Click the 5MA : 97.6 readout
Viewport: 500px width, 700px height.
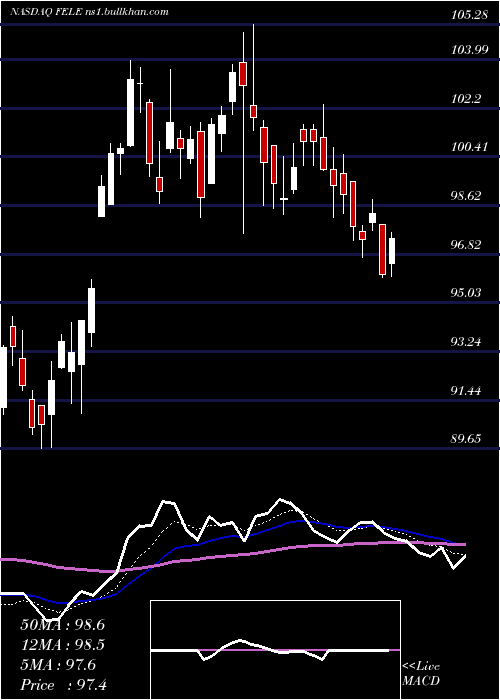58,665
